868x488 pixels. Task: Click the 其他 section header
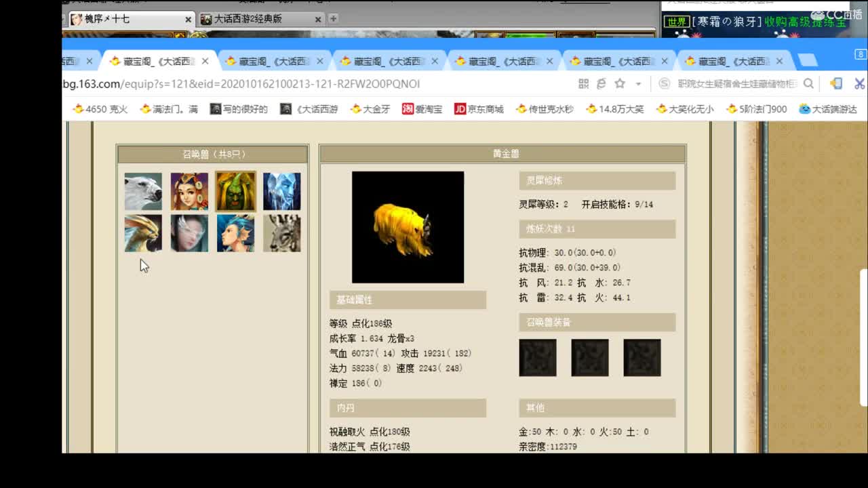click(597, 408)
